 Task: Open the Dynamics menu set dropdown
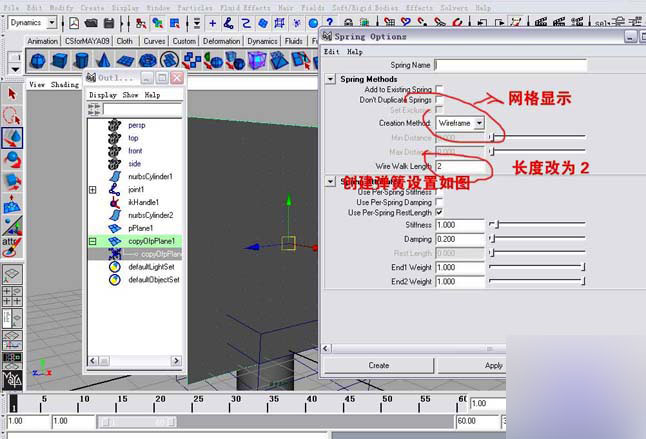coord(32,23)
